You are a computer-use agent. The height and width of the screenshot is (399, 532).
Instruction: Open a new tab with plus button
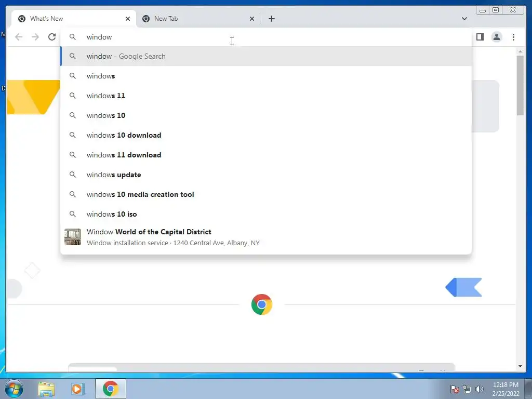coord(271,19)
